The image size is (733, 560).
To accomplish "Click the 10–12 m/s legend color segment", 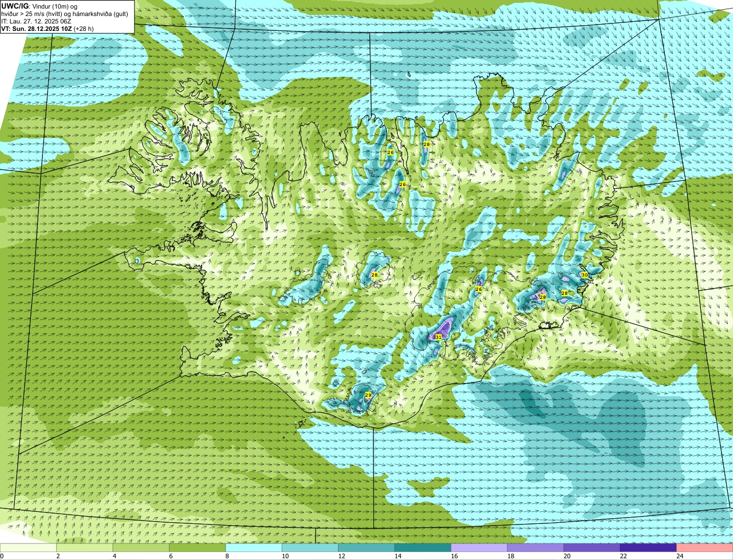I will 310,548.
